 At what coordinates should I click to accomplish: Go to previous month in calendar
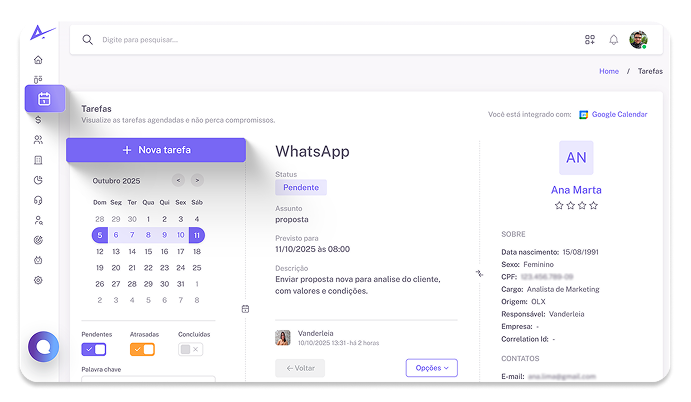(x=178, y=180)
